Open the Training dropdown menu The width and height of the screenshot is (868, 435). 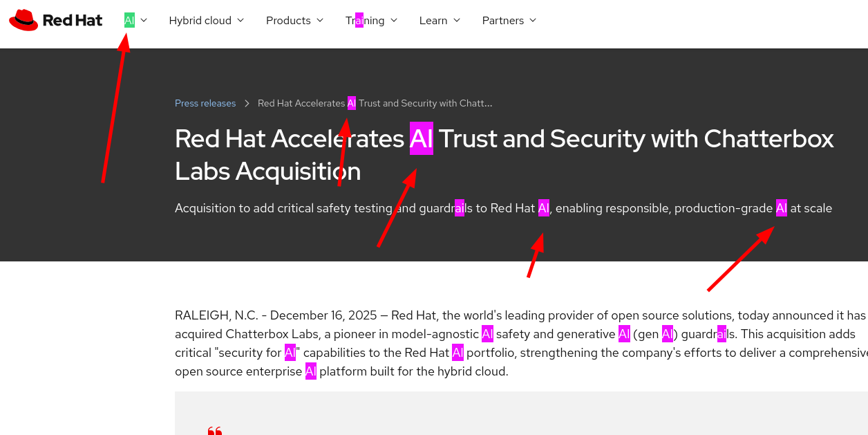[x=370, y=20]
